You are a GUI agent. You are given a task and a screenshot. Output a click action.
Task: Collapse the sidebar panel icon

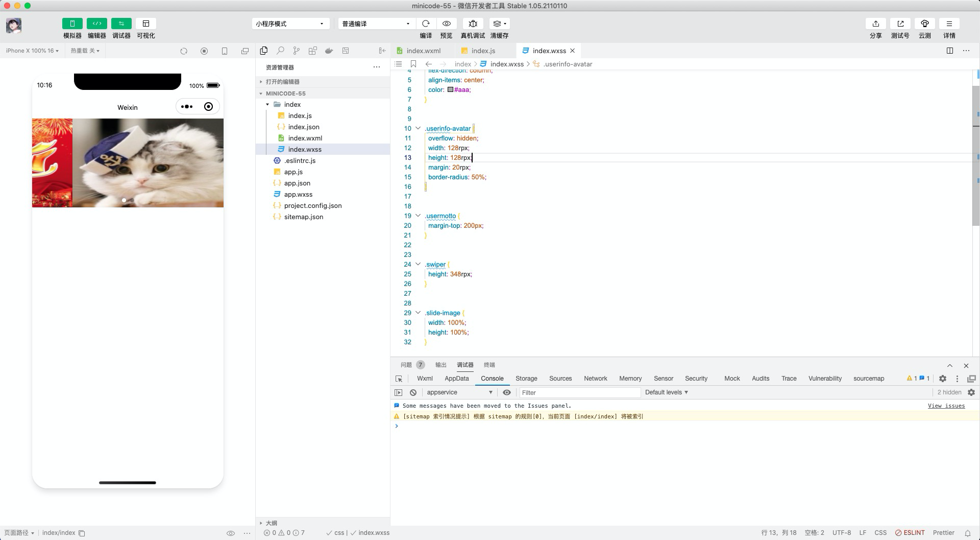click(x=382, y=51)
